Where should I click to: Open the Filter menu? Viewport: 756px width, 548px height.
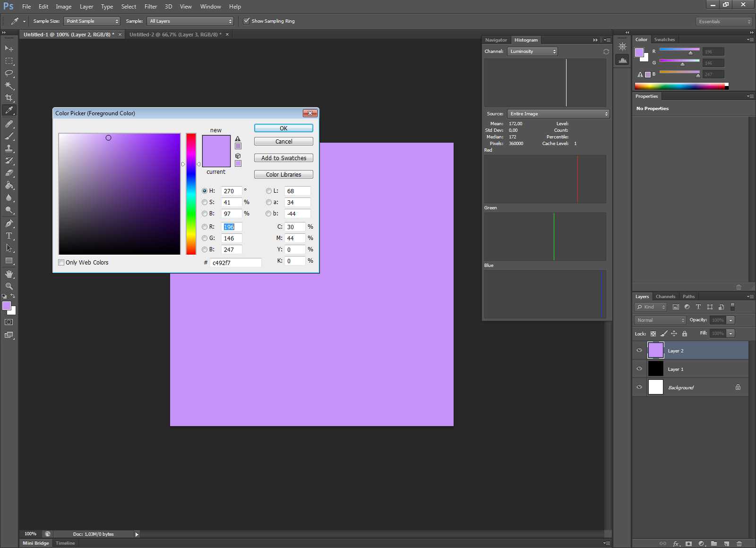(x=151, y=7)
